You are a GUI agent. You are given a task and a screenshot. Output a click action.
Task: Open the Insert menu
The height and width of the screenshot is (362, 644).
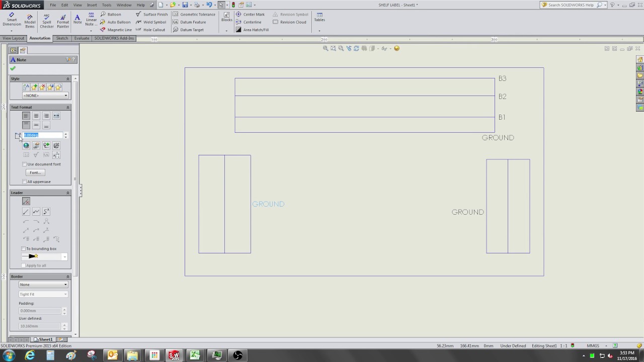tap(92, 5)
